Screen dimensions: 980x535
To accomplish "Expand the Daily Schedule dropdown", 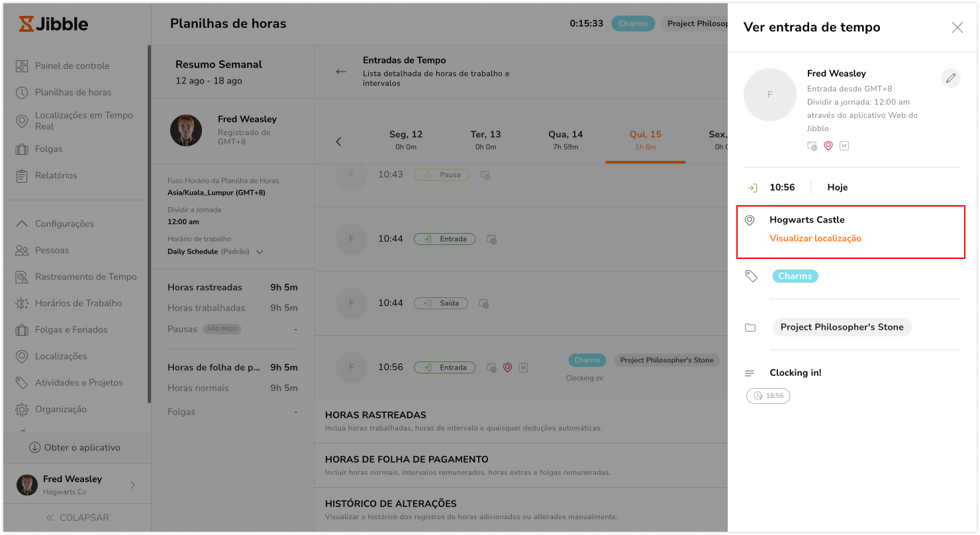I will [260, 252].
